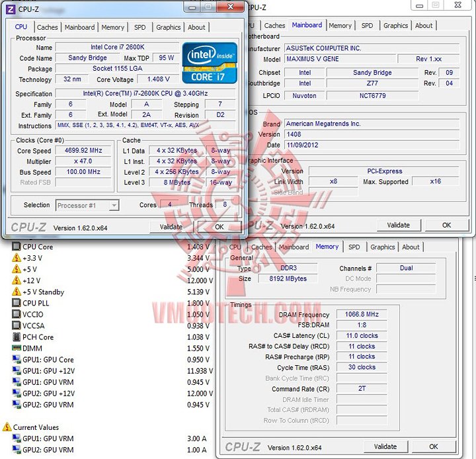Click the GPU1: GPU Core monitor icon
The width and height of the screenshot is (476, 459).
tap(17, 359)
